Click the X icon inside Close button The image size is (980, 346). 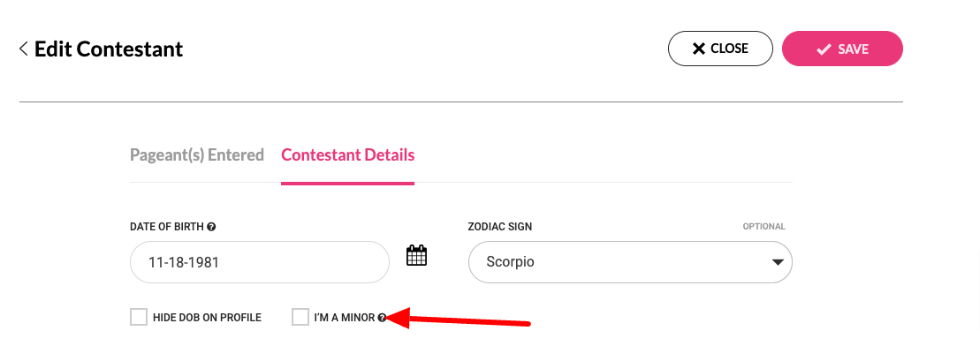[x=699, y=49]
